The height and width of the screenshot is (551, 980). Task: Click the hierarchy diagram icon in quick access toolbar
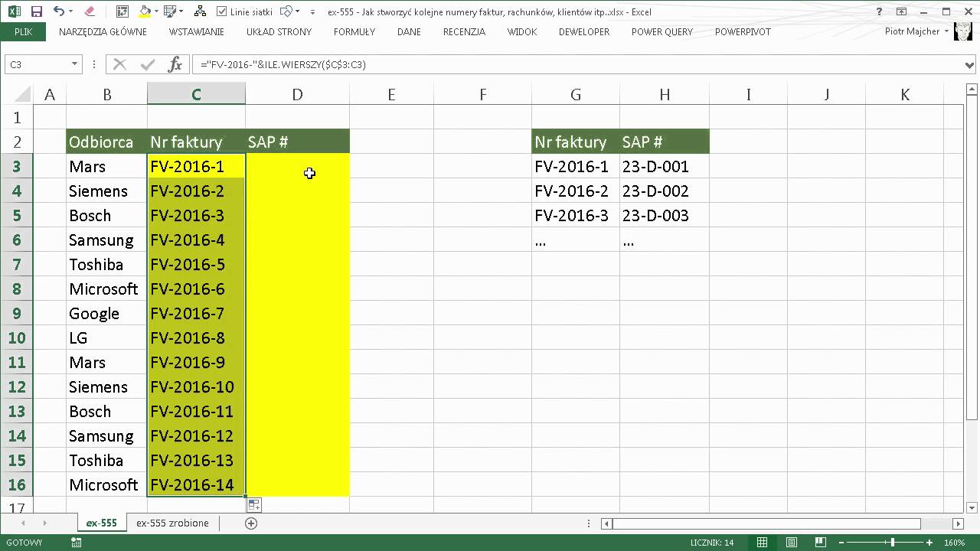tap(200, 11)
